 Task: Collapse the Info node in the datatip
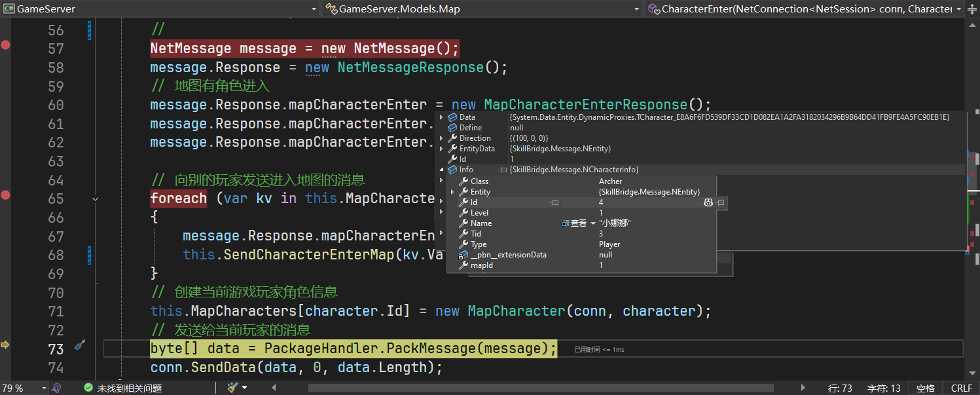[441, 170]
